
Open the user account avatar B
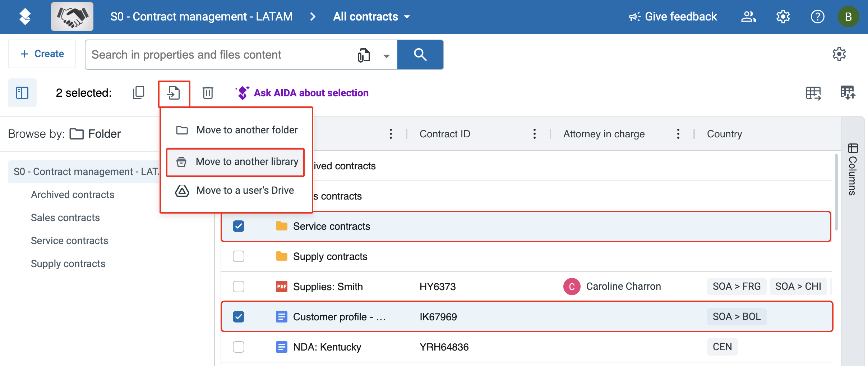(849, 17)
